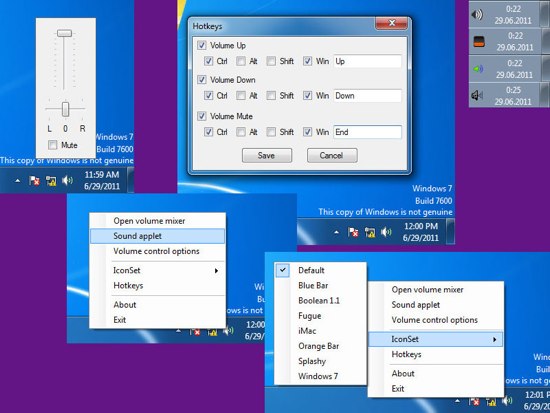
Task: Select the Fugue icon set
Action: click(x=320, y=315)
